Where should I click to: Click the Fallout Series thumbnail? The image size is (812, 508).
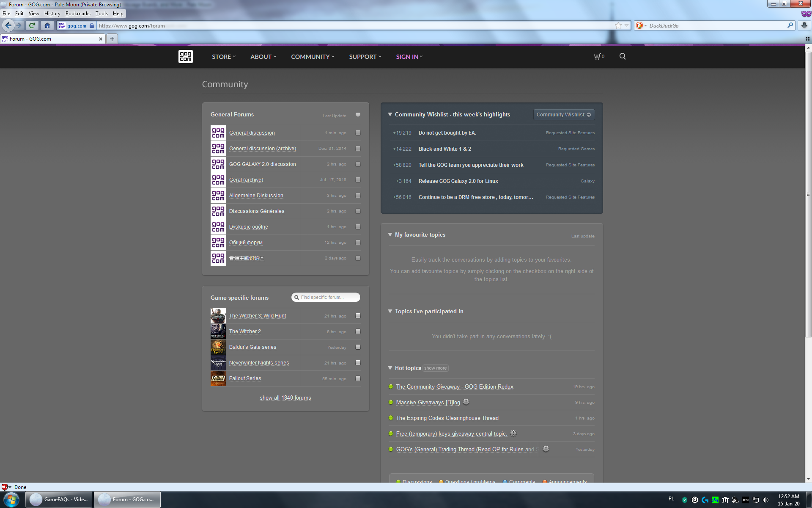(218, 378)
